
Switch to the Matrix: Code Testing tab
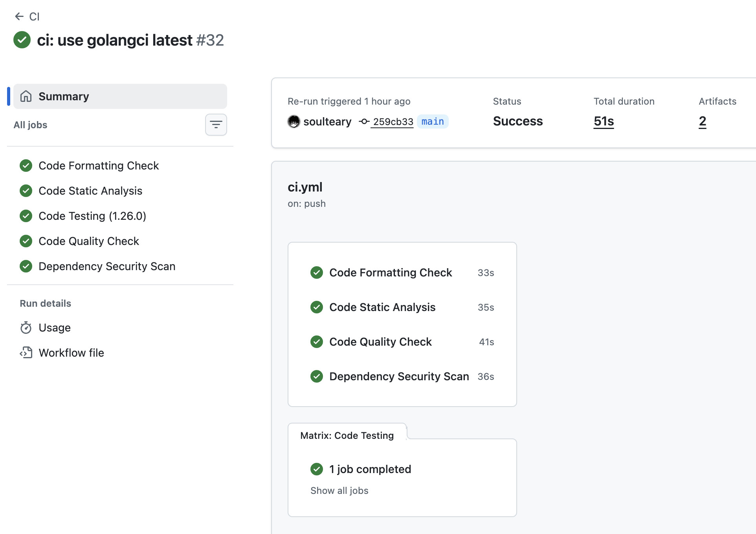click(347, 435)
